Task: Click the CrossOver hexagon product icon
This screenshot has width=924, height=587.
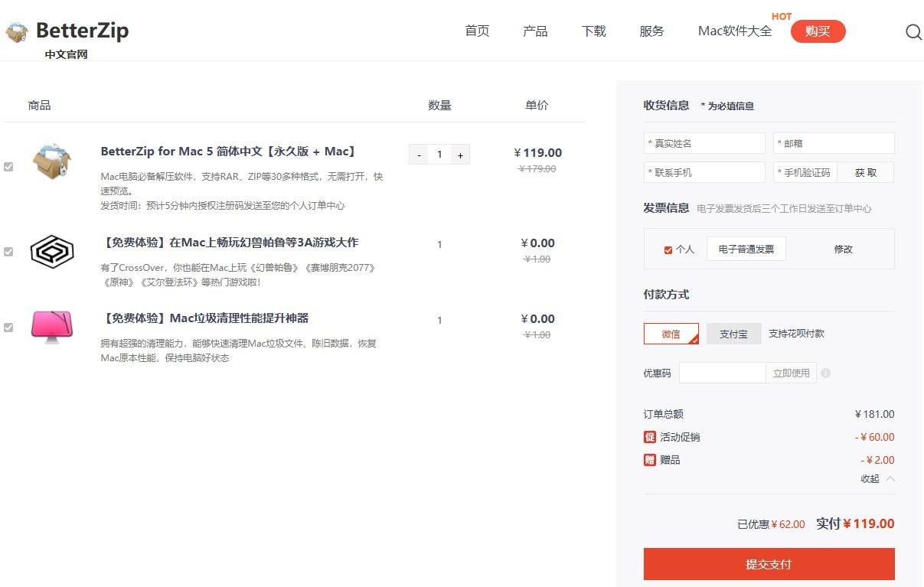Action: pyautogui.click(x=52, y=251)
